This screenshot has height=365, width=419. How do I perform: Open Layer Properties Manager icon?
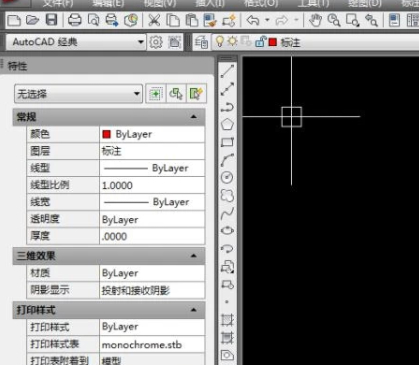(x=202, y=42)
